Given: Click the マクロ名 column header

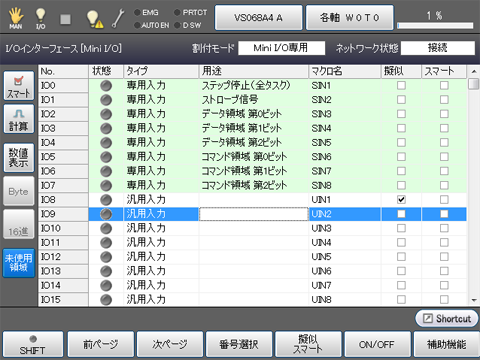Looking at the screenshot, I should [345, 71].
